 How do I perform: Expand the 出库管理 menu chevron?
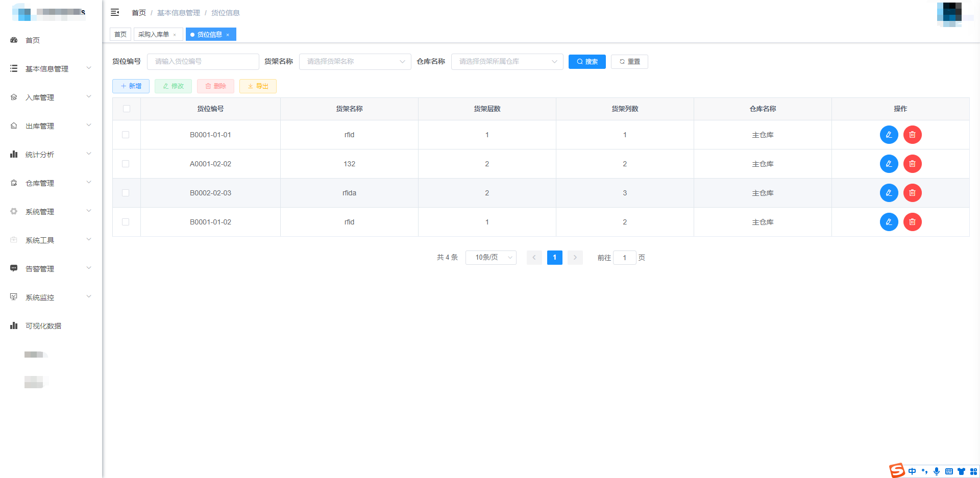(x=89, y=125)
